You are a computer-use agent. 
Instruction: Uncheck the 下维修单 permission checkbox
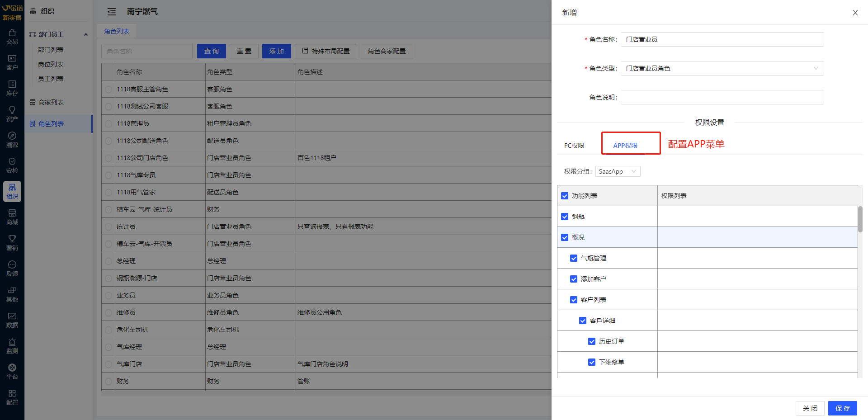[x=592, y=362]
